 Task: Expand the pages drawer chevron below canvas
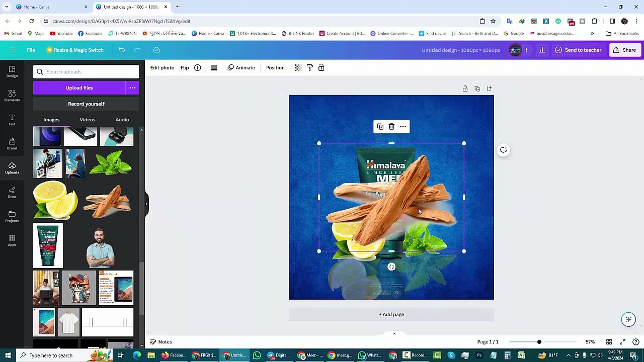tap(394, 334)
